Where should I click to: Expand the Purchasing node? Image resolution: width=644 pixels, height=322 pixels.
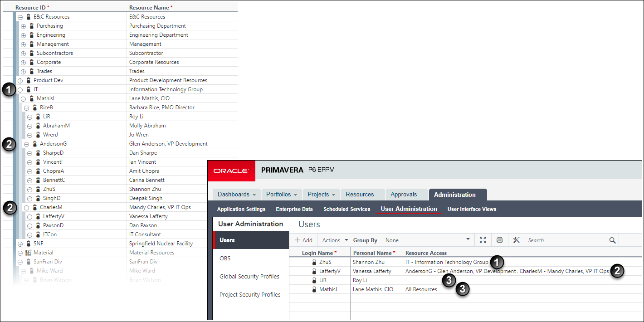coord(24,26)
